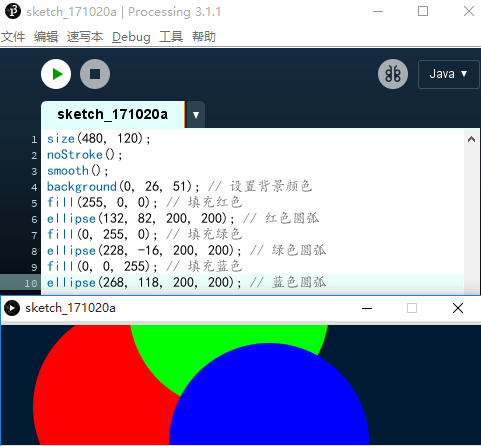Open the 编辑 menu
Image resolution: width=481 pixels, height=446 pixels.
[x=46, y=37]
